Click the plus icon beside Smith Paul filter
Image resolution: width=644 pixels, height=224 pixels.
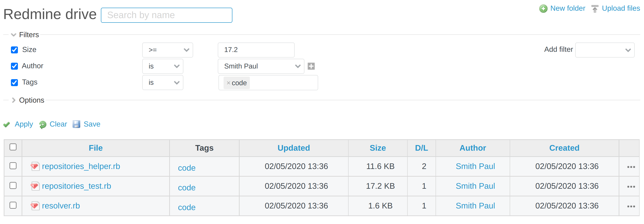point(311,66)
